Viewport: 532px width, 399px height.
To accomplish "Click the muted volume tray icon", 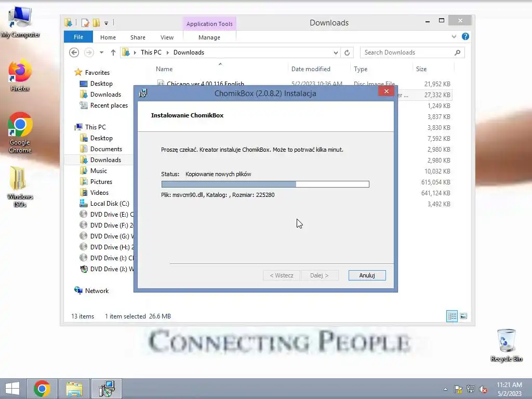I will [483, 389].
